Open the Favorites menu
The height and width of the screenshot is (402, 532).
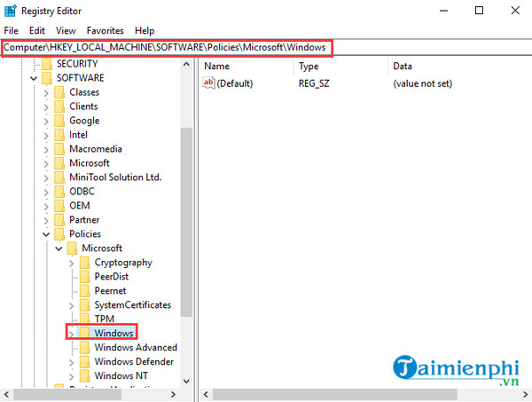(106, 30)
